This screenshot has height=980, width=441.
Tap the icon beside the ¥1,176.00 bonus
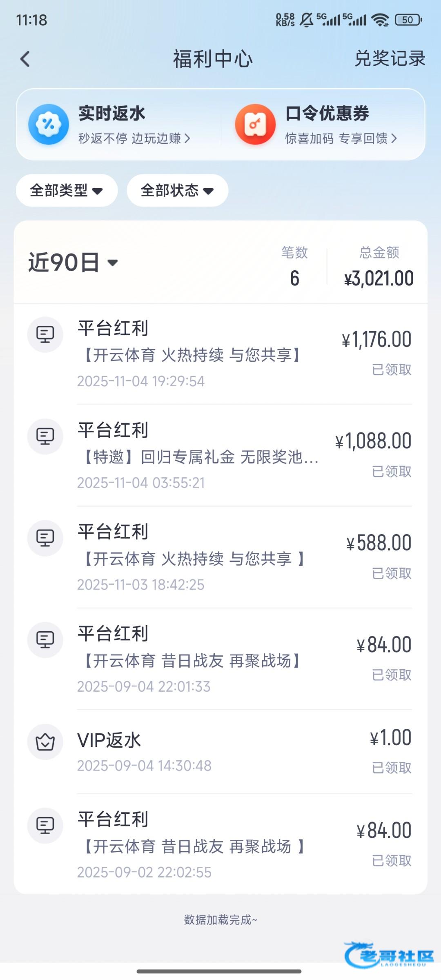45,334
